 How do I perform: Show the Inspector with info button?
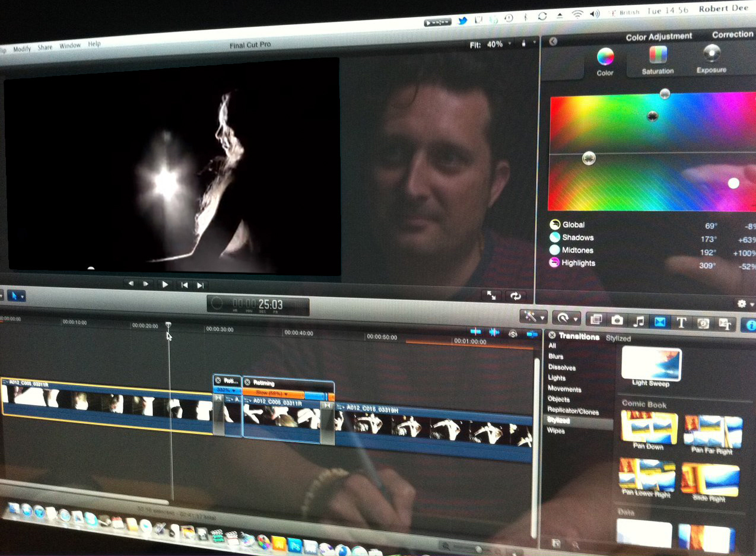(750, 325)
